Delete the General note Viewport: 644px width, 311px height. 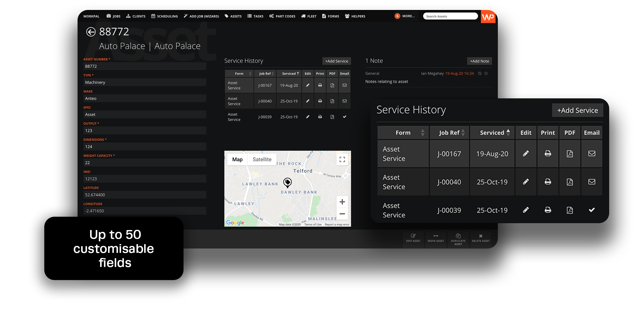tap(486, 74)
